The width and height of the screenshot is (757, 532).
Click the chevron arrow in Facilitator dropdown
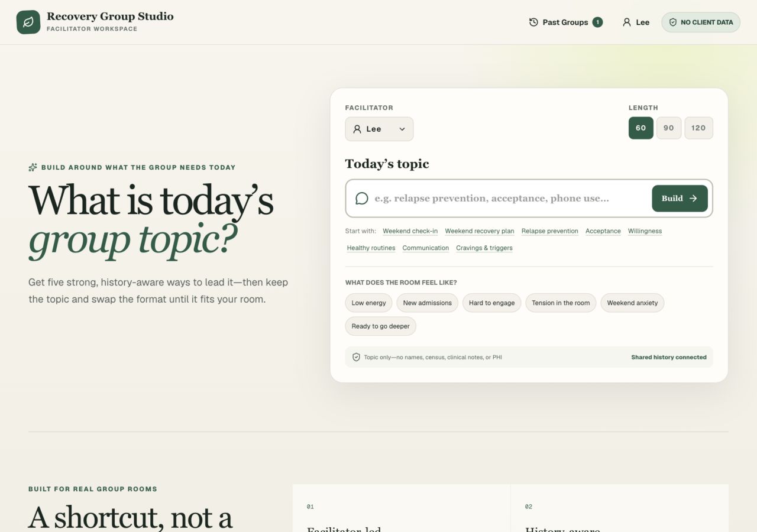pos(402,129)
